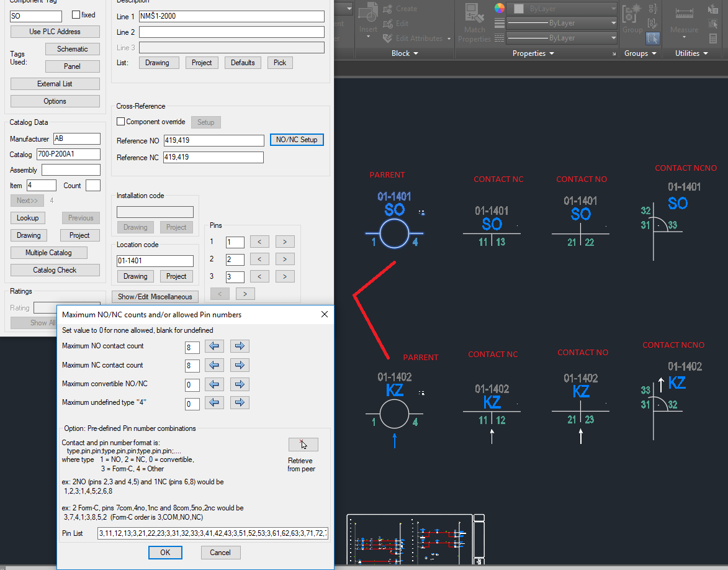Click Description Line 1 field NMŠ1-2000
This screenshot has width=728, height=570.
[x=231, y=16]
